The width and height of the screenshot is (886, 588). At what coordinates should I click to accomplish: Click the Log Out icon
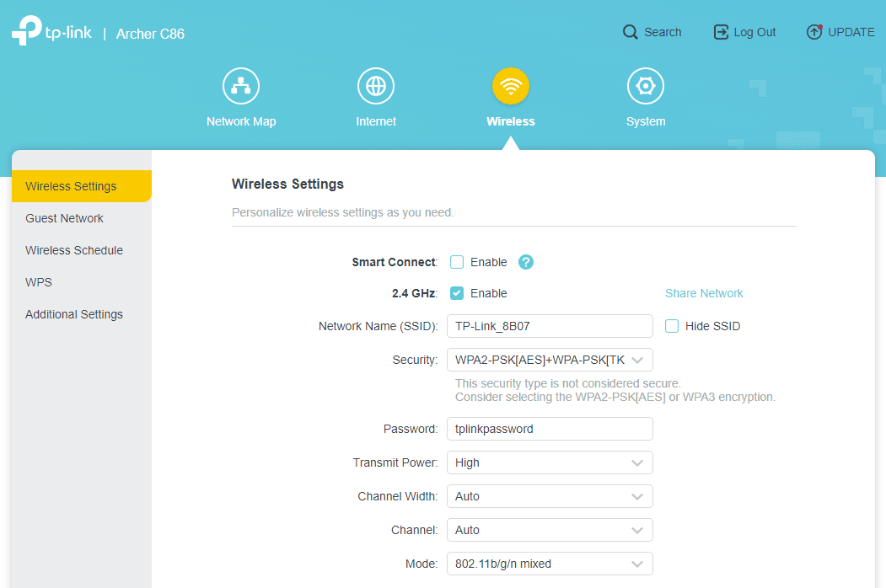tap(721, 32)
